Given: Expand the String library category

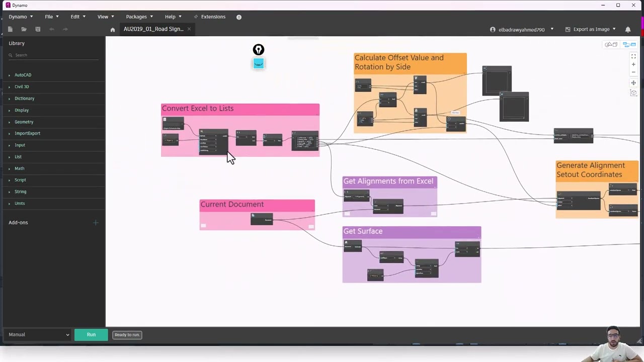Looking at the screenshot, I should point(20,192).
